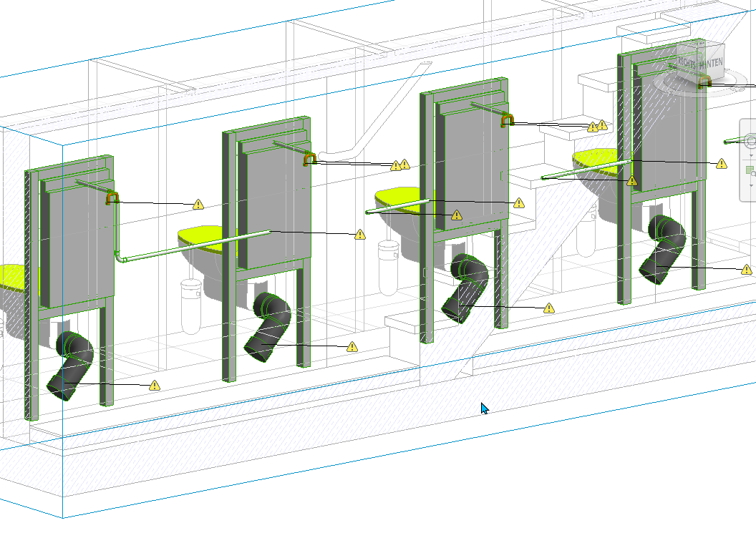Select the third black drain elbow from left
This screenshot has width=756, height=538.
[x=466, y=286]
